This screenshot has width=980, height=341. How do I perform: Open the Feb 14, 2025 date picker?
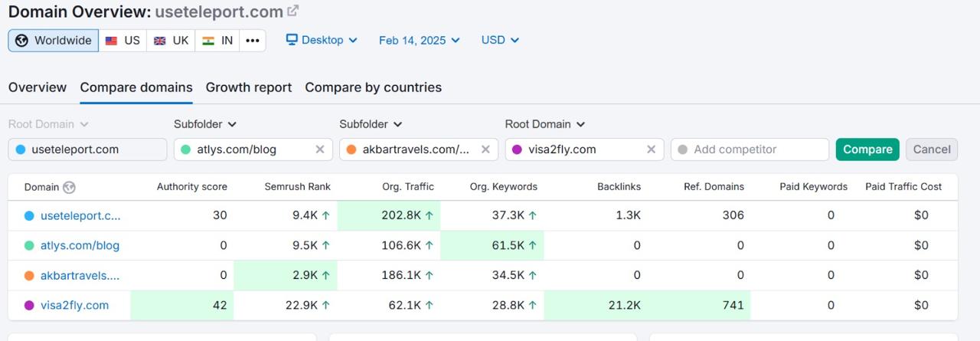419,40
